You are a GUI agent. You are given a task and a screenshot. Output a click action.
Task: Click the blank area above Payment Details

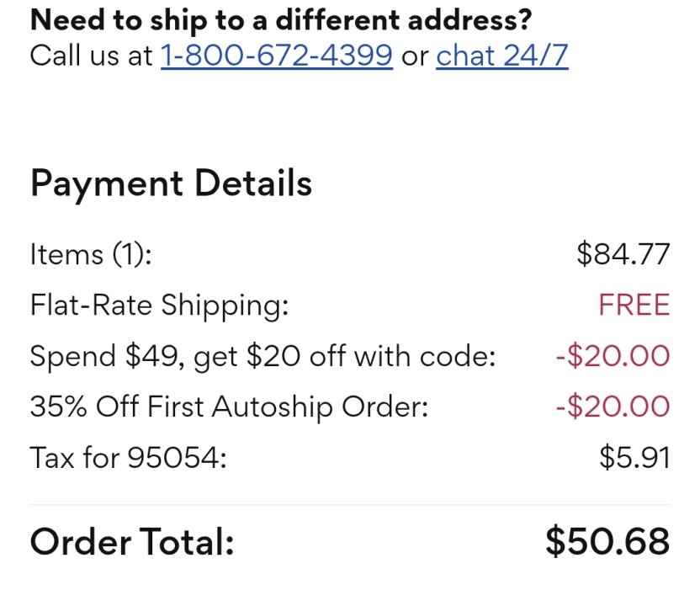(349, 118)
